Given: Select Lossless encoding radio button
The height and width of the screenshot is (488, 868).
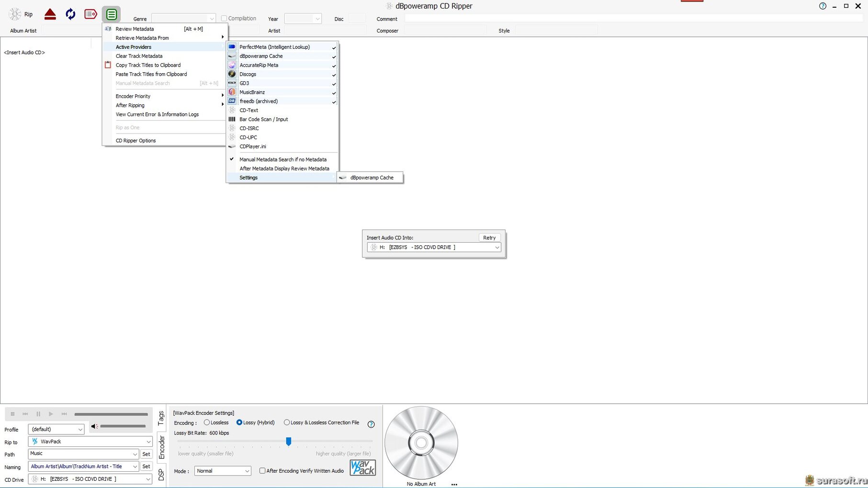Looking at the screenshot, I should tap(207, 422).
